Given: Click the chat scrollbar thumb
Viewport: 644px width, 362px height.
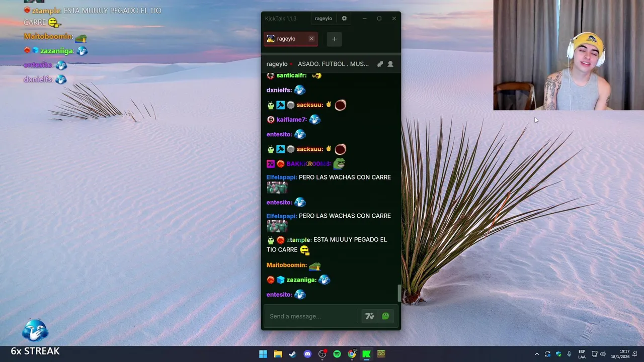Looking at the screenshot, I should tap(399, 293).
